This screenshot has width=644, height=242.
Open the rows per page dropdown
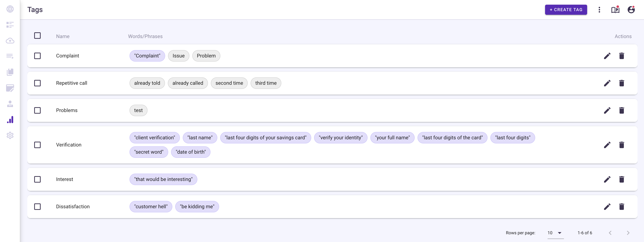click(555, 233)
